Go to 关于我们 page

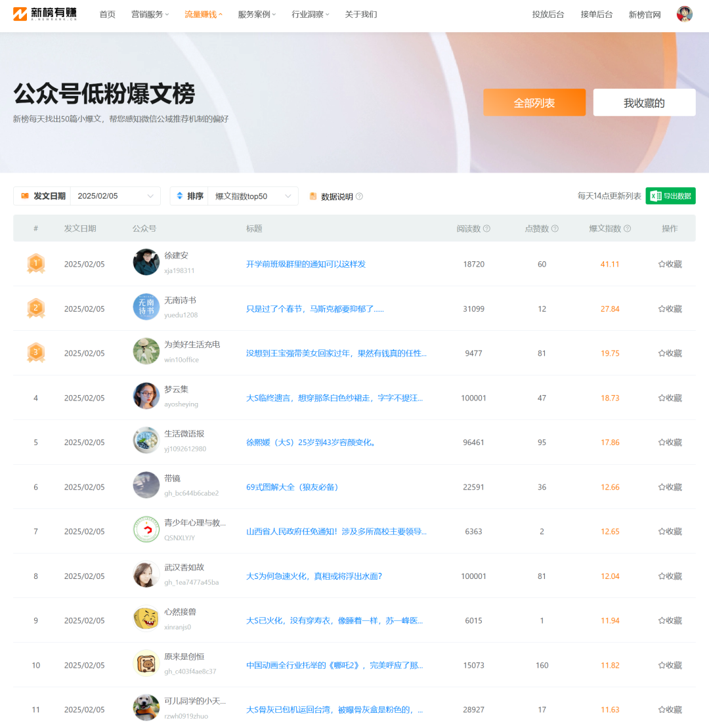pos(360,14)
